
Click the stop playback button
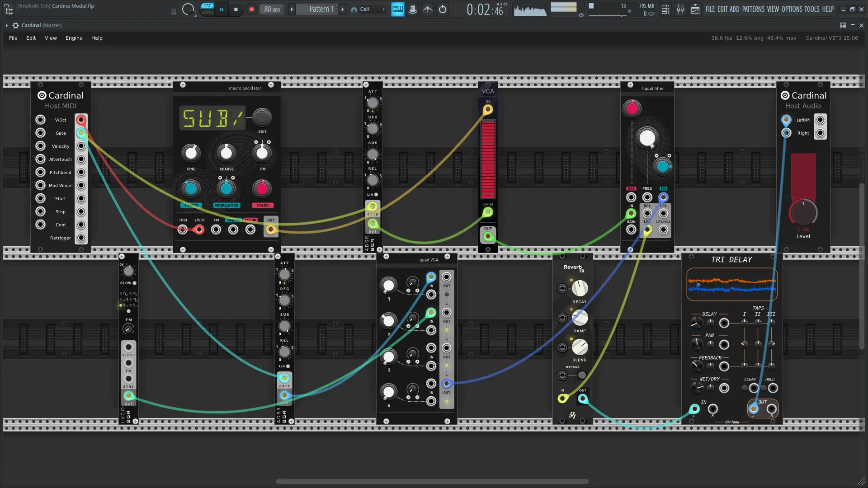point(236,9)
